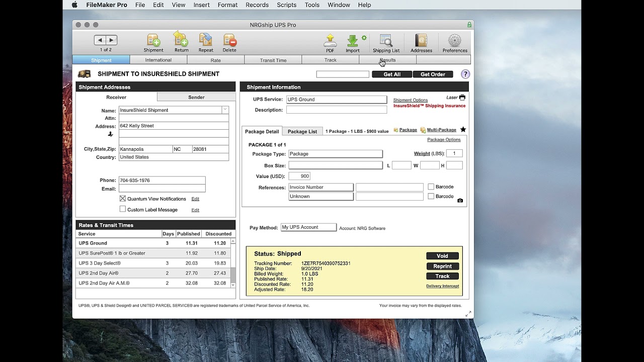The height and width of the screenshot is (362, 644).
Task: Open the Pay Method dropdown
Action: click(x=308, y=227)
